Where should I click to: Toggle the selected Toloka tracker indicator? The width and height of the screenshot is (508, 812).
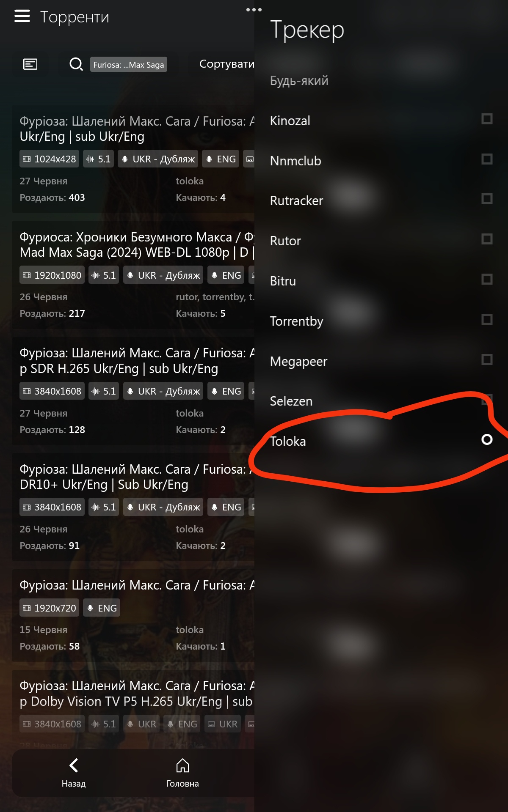click(x=487, y=440)
